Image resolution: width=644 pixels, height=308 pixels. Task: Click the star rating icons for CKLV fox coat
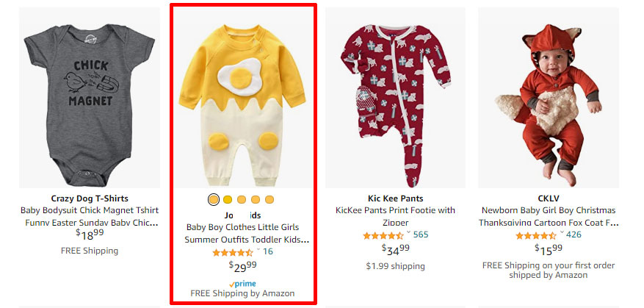click(x=535, y=235)
